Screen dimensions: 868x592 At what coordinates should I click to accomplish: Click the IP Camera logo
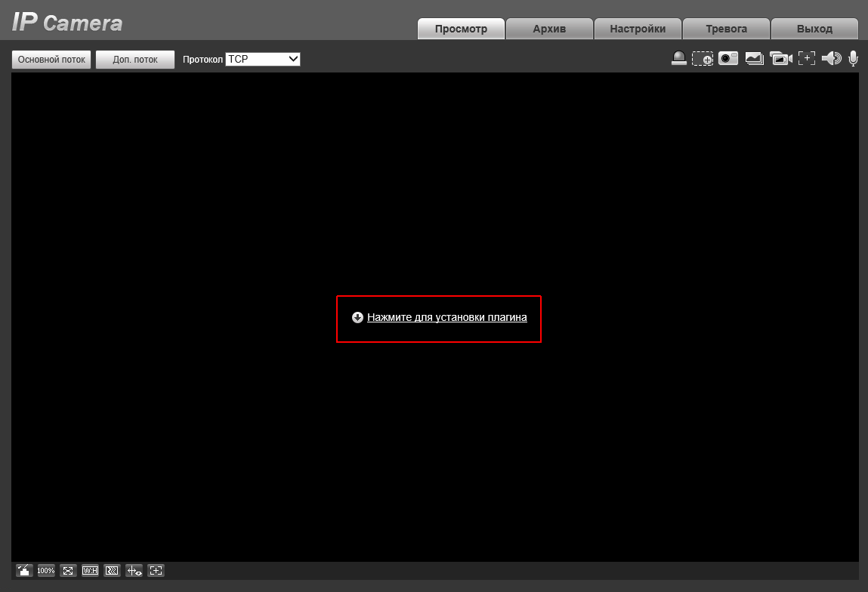click(67, 22)
